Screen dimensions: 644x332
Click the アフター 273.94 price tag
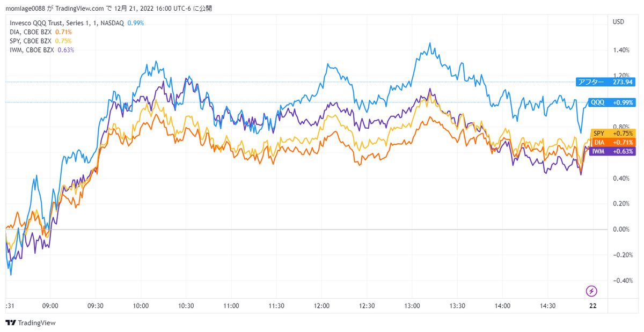click(x=605, y=82)
